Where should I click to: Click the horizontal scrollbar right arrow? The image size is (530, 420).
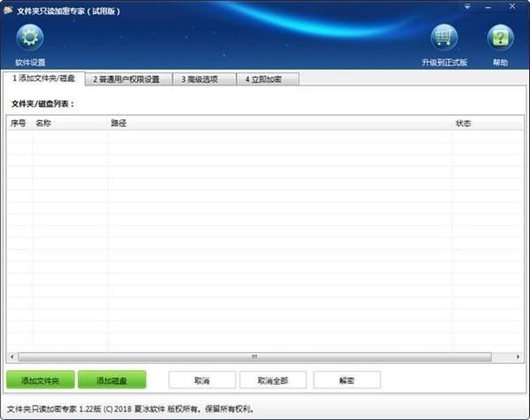point(518,356)
